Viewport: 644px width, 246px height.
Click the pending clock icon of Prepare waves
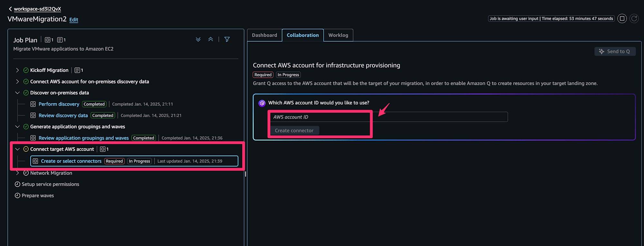point(17,196)
